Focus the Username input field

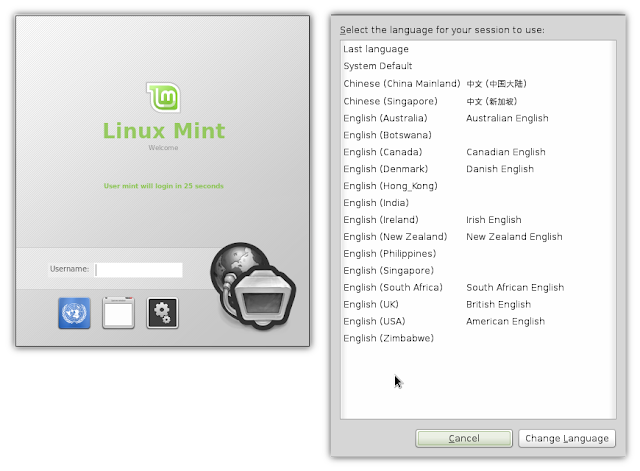click(x=138, y=269)
